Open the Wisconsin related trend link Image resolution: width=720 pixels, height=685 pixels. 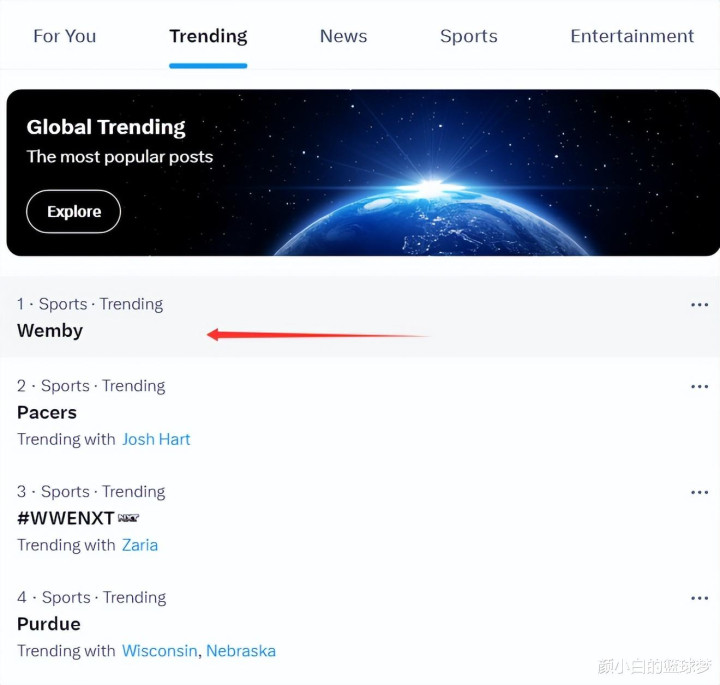(x=160, y=651)
